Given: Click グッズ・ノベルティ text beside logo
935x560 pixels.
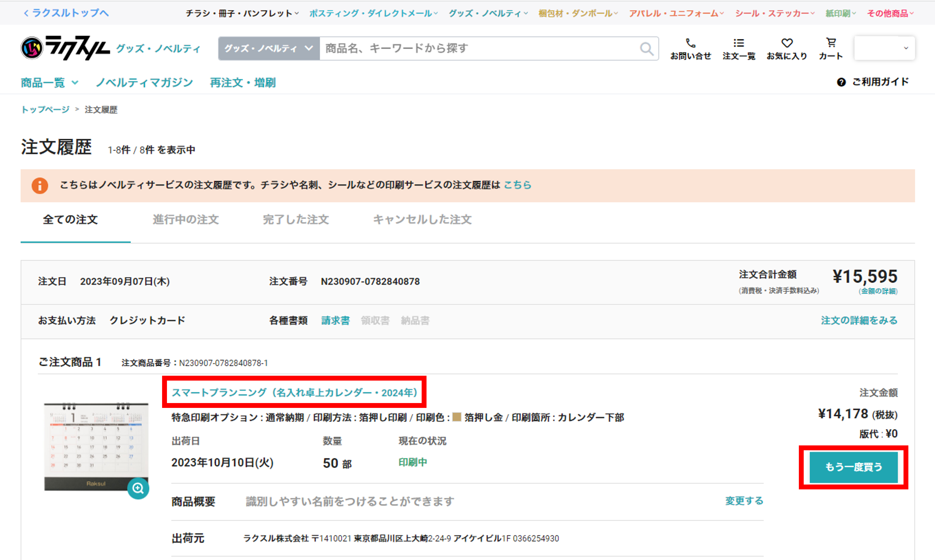Looking at the screenshot, I should (x=158, y=48).
